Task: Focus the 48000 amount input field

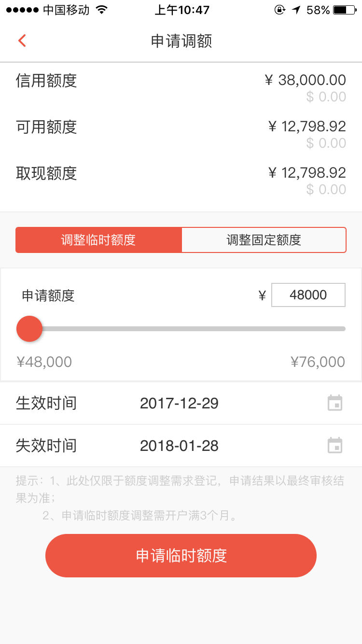Action: click(308, 295)
